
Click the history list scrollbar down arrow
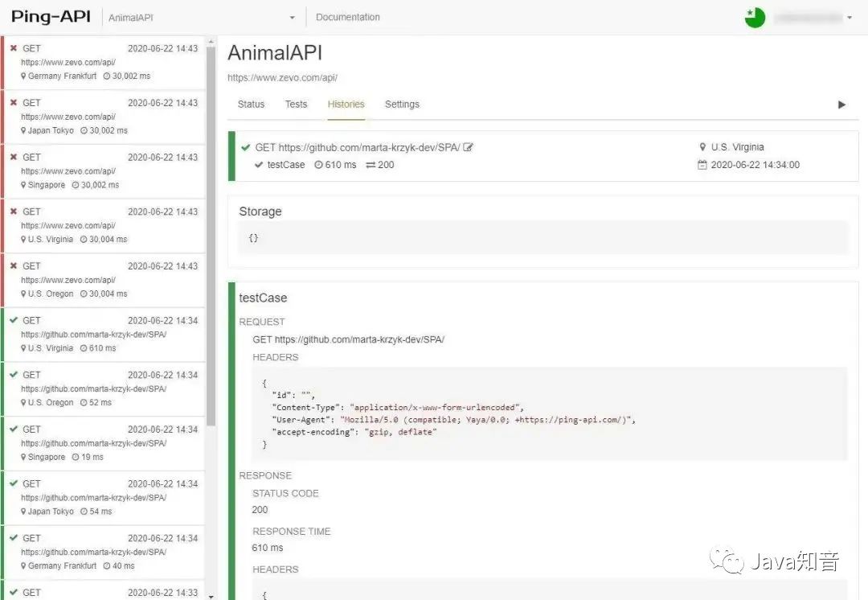pyautogui.click(x=211, y=596)
